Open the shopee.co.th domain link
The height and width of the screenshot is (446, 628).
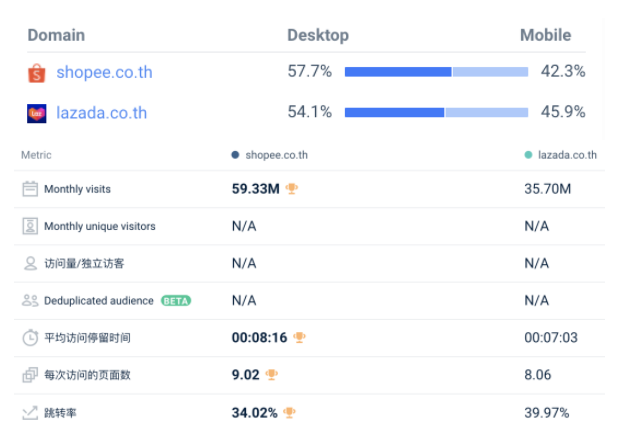point(104,73)
